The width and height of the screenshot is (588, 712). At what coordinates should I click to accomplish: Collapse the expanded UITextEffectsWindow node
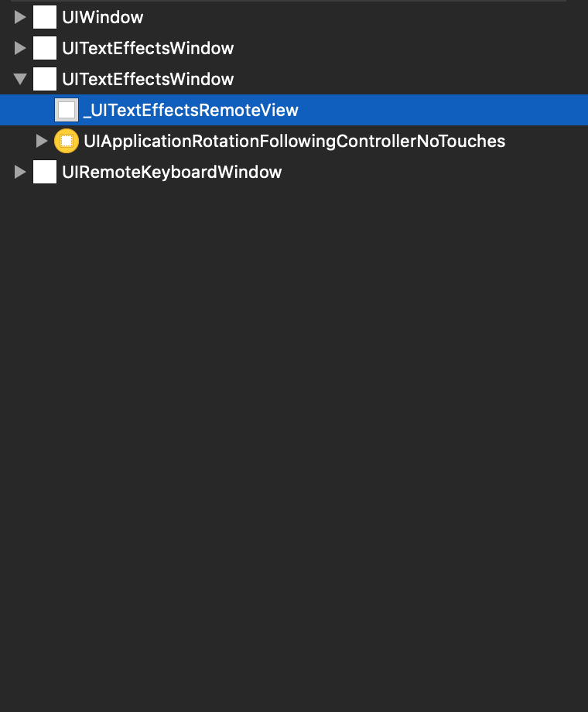19,78
